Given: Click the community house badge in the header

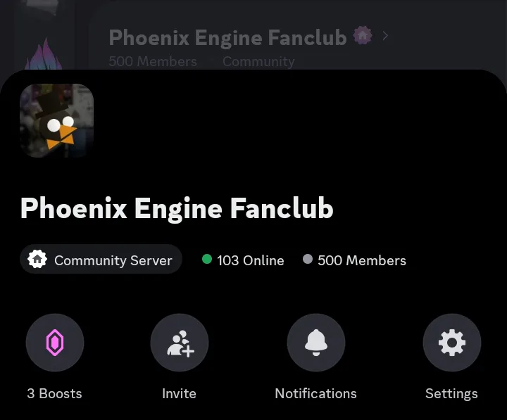Looking at the screenshot, I should pos(363,35).
